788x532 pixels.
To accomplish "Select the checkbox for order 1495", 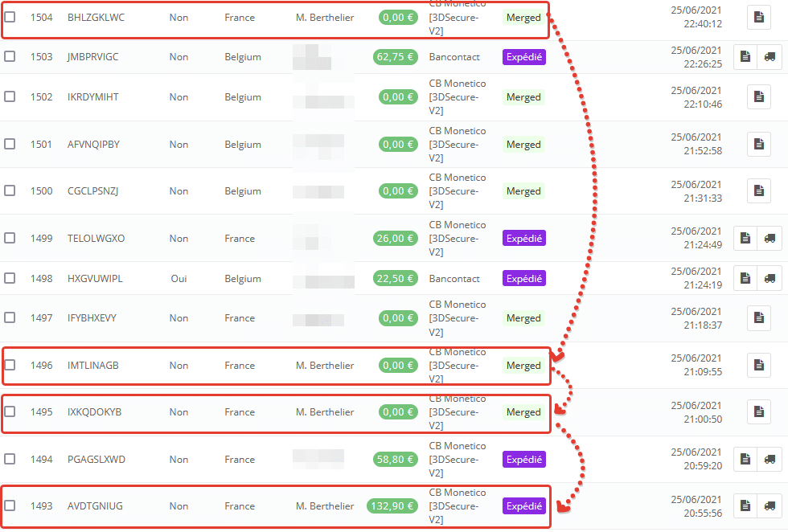I will click(10, 411).
